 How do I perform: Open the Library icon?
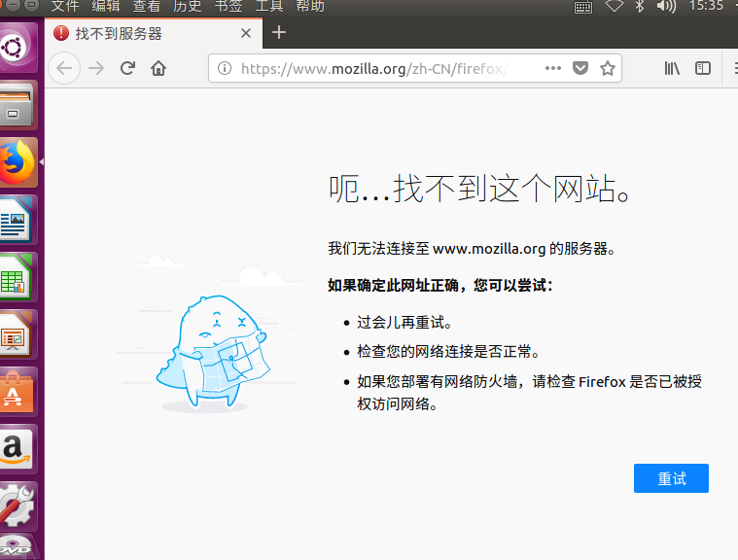672,69
